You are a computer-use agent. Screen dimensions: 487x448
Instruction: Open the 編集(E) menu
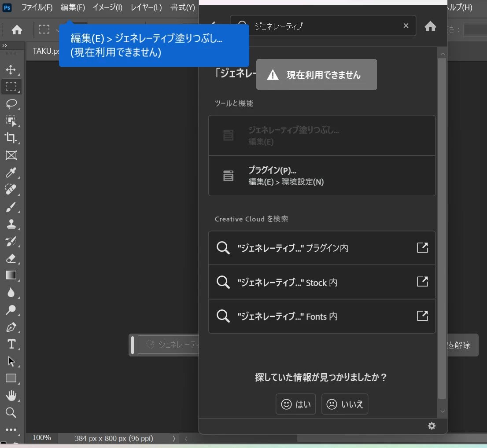73,7
